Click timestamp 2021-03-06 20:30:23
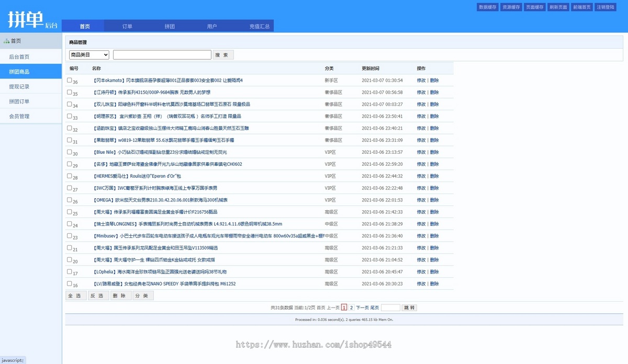Viewport: 628px width, 364px height. [x=382, y=283]
